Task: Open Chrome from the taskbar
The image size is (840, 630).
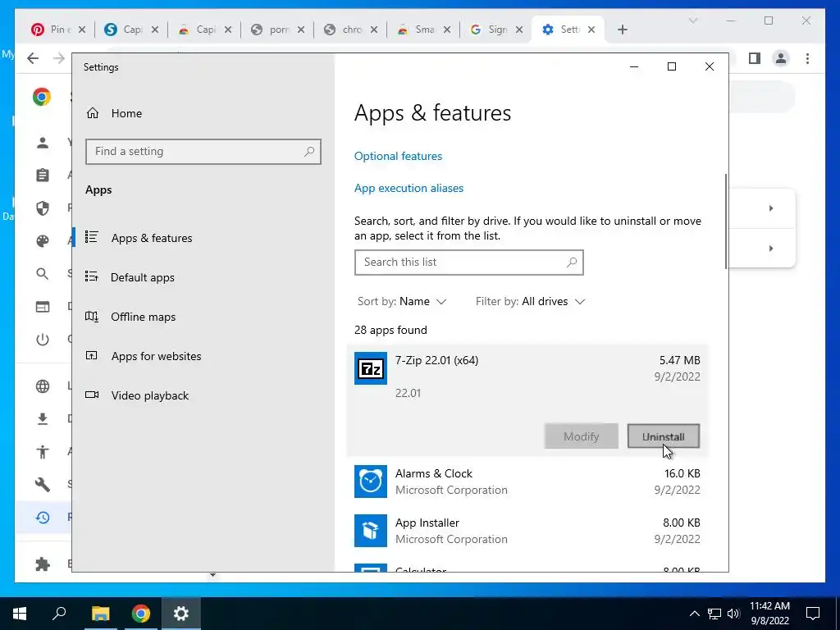Action: (x=141, y=614)
